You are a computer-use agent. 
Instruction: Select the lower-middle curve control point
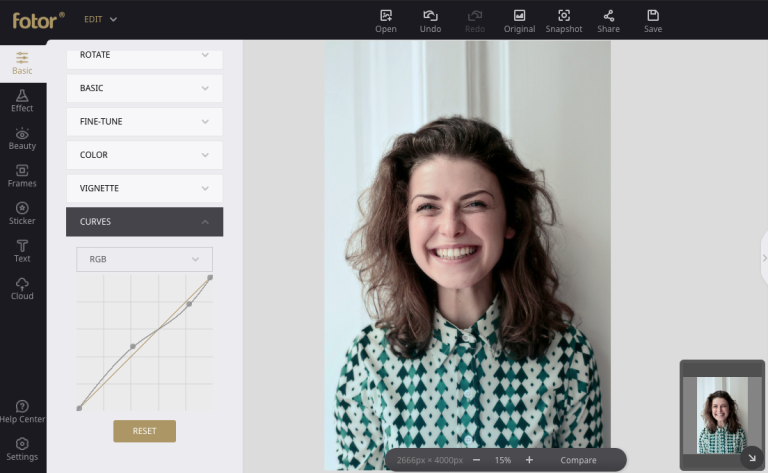[133, 346]
